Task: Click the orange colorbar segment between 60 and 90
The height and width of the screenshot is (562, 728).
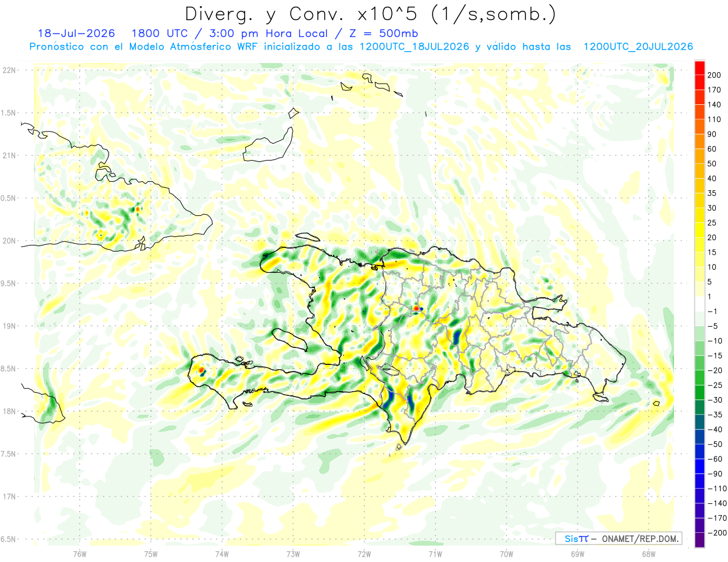Action: coord(700,142)
